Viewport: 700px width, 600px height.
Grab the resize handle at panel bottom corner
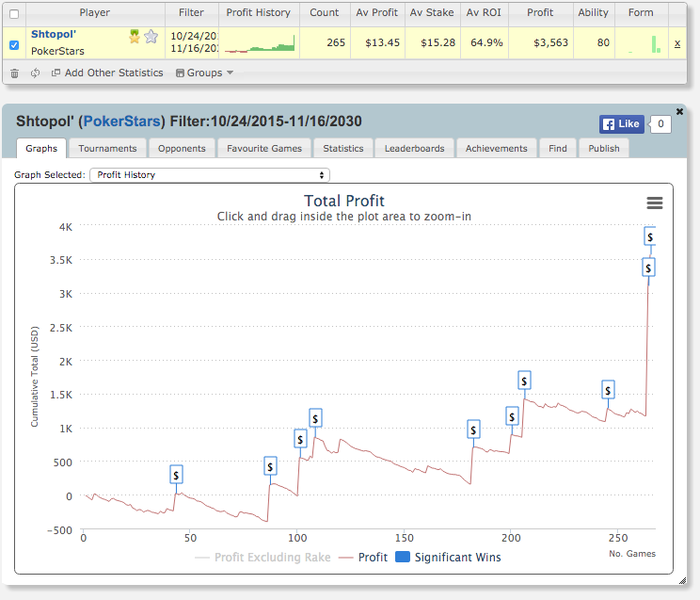682,581
